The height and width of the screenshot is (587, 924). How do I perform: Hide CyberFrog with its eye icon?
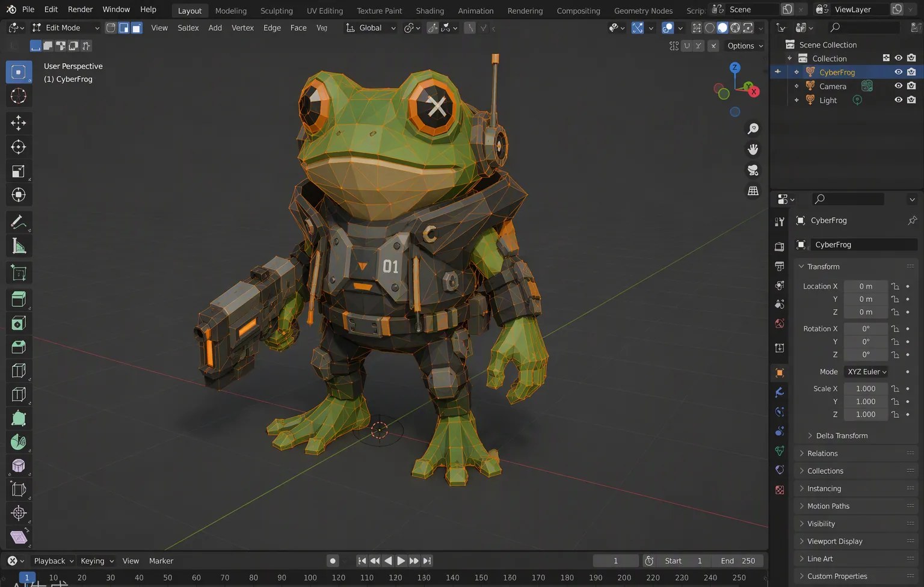(898, 72)
